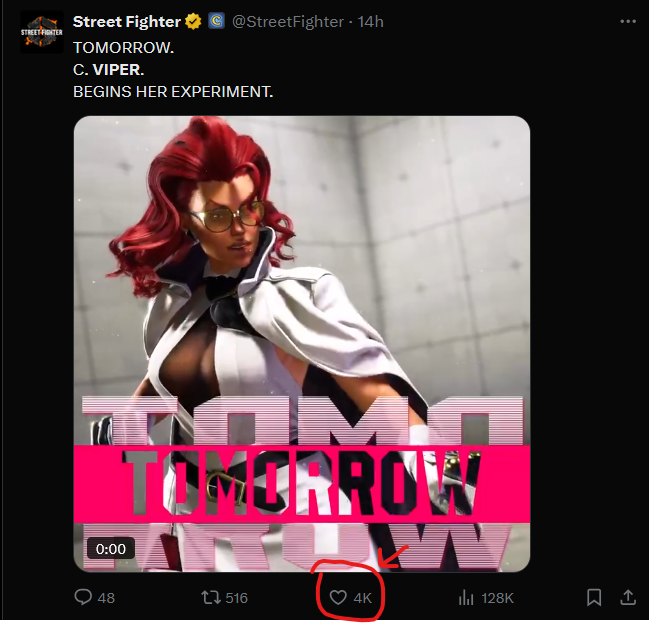
Task: Open the Street Fighter display name link
Action: (x=127, y=22)
